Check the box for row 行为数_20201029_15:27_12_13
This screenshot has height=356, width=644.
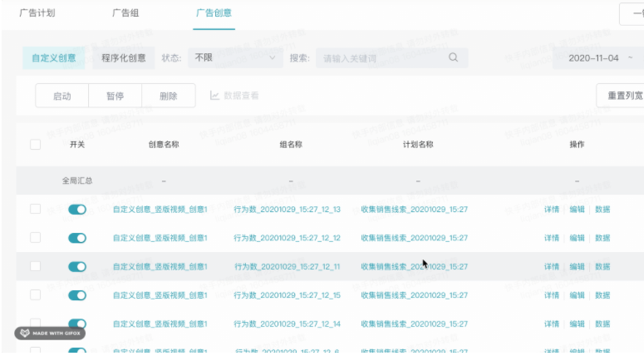(36, 210)
